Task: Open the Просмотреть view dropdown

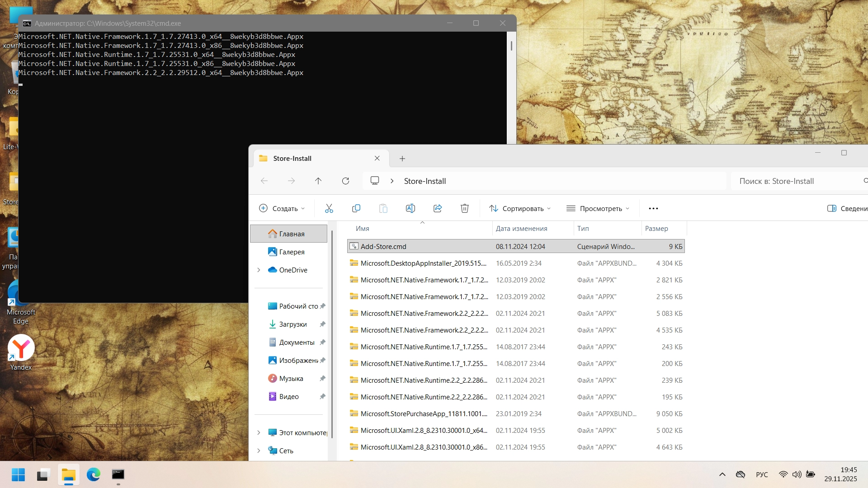Action: pyautogui.click(x=598, y=208)
